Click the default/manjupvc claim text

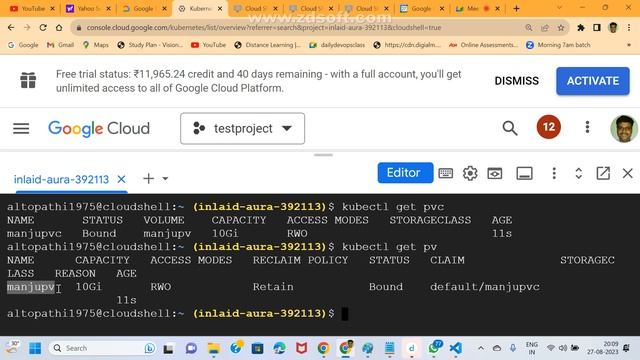point(484,287)
